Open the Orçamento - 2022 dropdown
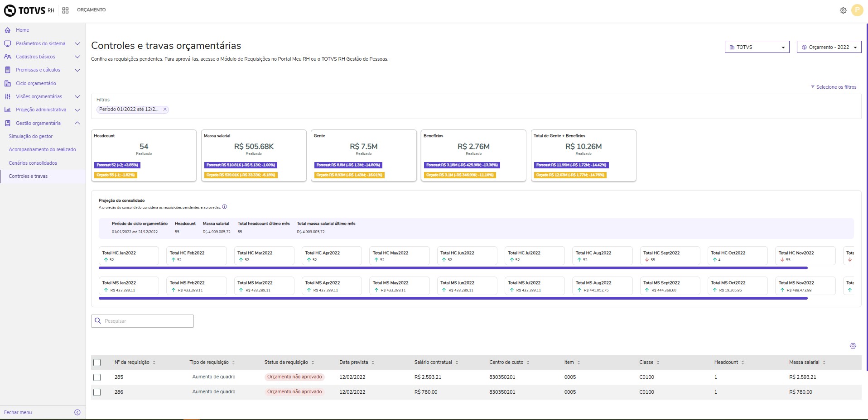The image size is (868, 420). click(x=829, y=47)
